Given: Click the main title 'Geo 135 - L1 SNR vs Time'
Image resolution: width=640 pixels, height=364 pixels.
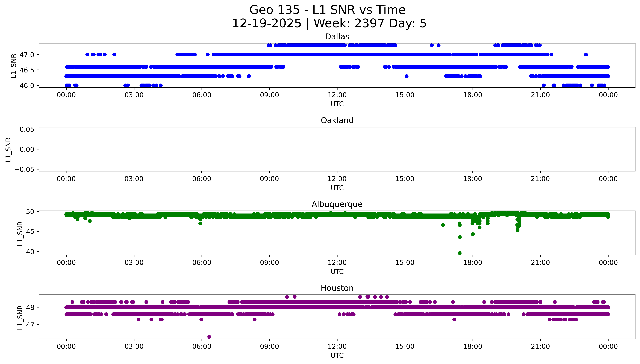Looking at the screenshot, I should click(x=327, y=10).
